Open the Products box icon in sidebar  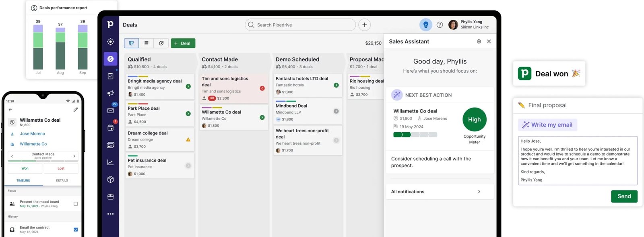point(111,180)
